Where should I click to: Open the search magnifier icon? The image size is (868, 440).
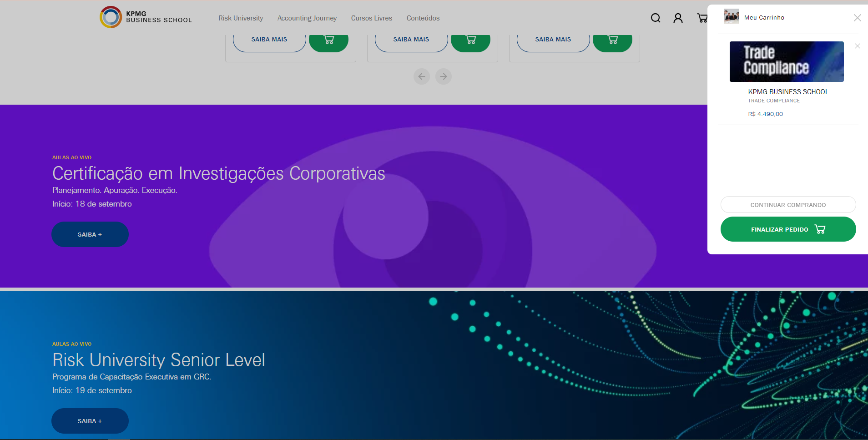[x=656, y=18]
